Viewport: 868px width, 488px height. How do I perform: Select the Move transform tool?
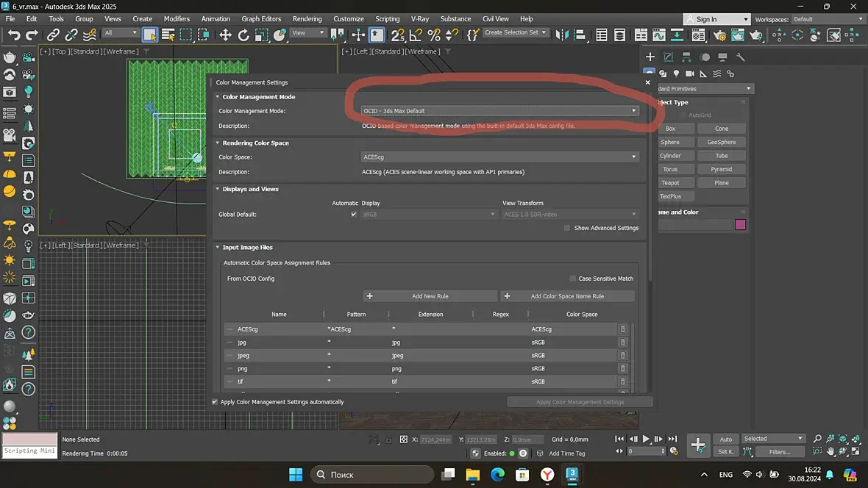[225, 35]
